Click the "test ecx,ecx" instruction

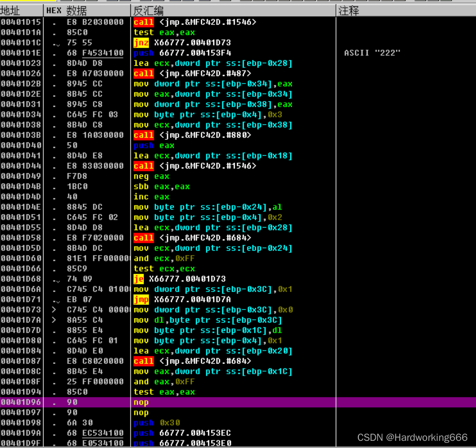(164, 269)
